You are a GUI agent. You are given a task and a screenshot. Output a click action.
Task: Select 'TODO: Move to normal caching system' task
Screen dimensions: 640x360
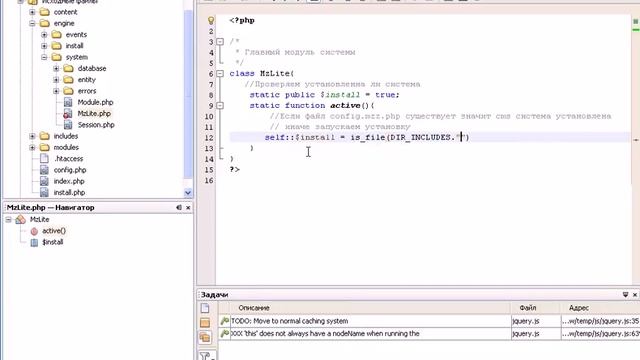point(289,321)
